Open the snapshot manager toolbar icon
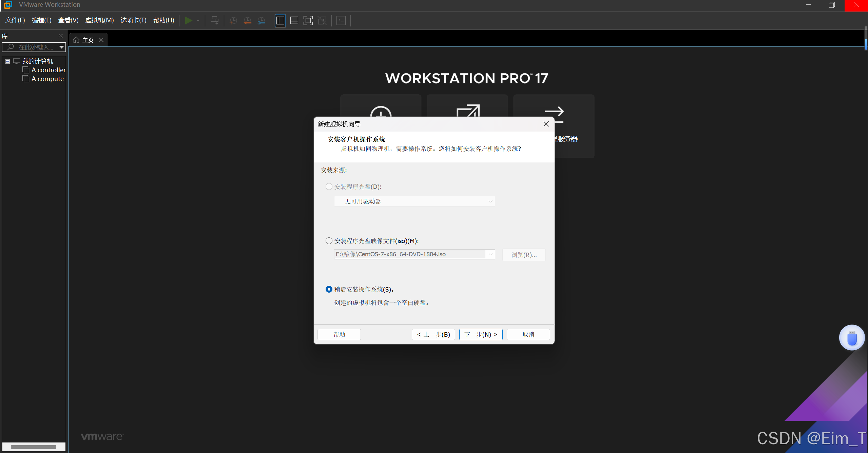The height and width of the screenshot is (453, 868). [261, 21]
